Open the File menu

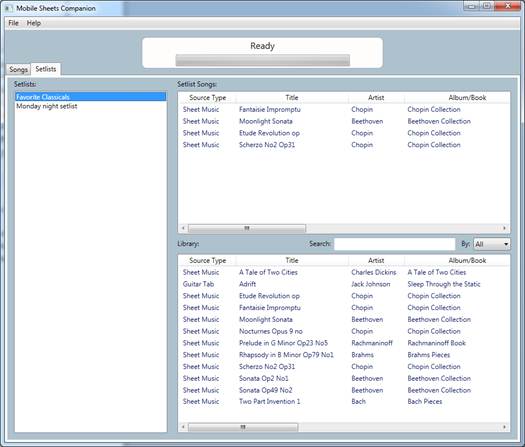pyautogui.click(x=13, y=23)
